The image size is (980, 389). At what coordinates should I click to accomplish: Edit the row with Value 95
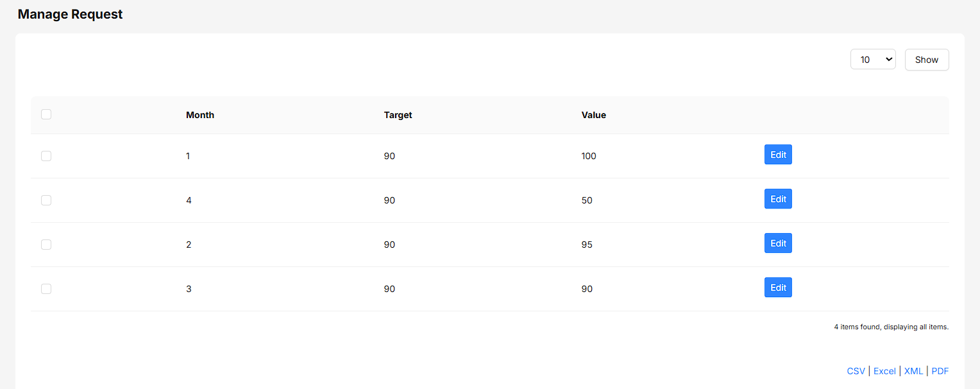[778, 243]
